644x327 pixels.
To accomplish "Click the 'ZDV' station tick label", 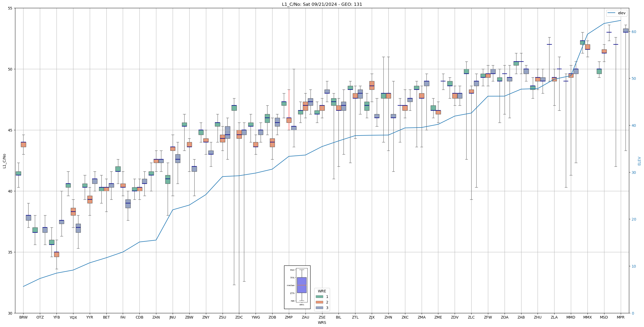I will click(x=455, y=317).
